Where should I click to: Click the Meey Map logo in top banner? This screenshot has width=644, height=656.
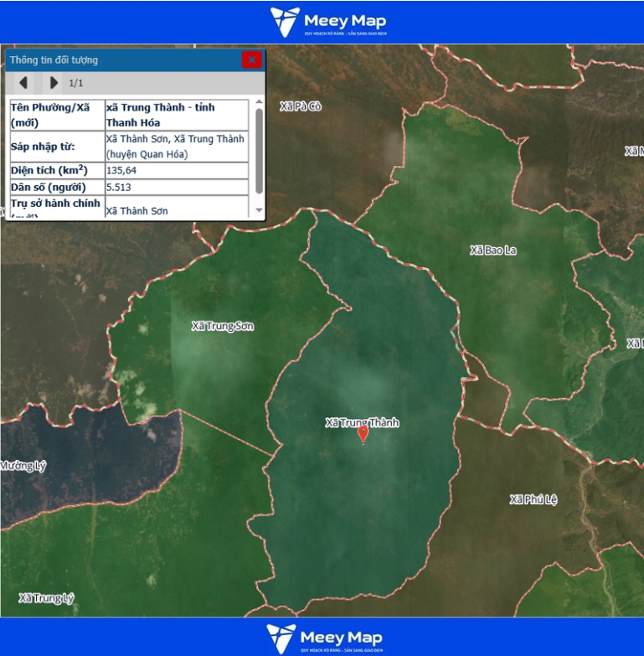tap(328, 22)
